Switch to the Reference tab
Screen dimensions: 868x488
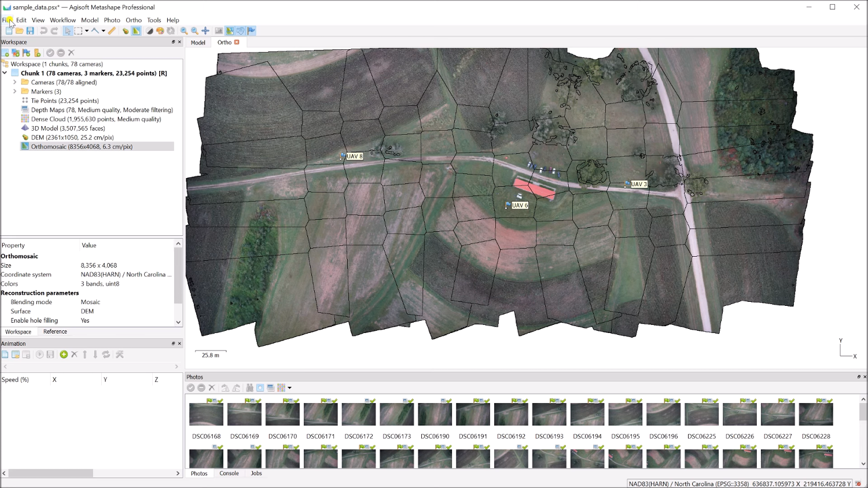tap(55, 332)
